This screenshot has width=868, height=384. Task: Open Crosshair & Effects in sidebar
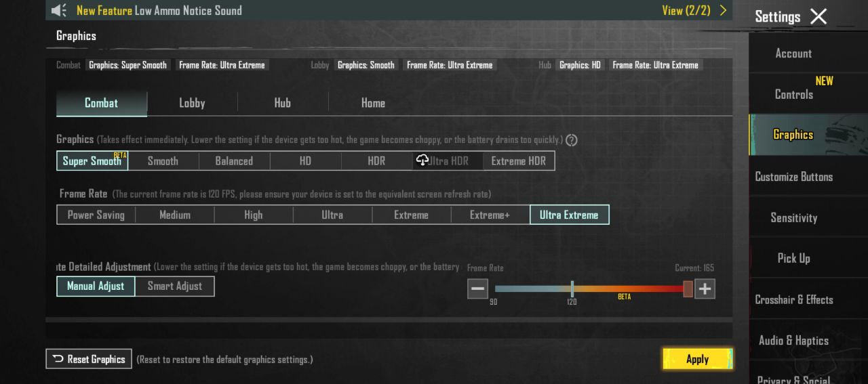pyautogui.click(x=794, y=299)
